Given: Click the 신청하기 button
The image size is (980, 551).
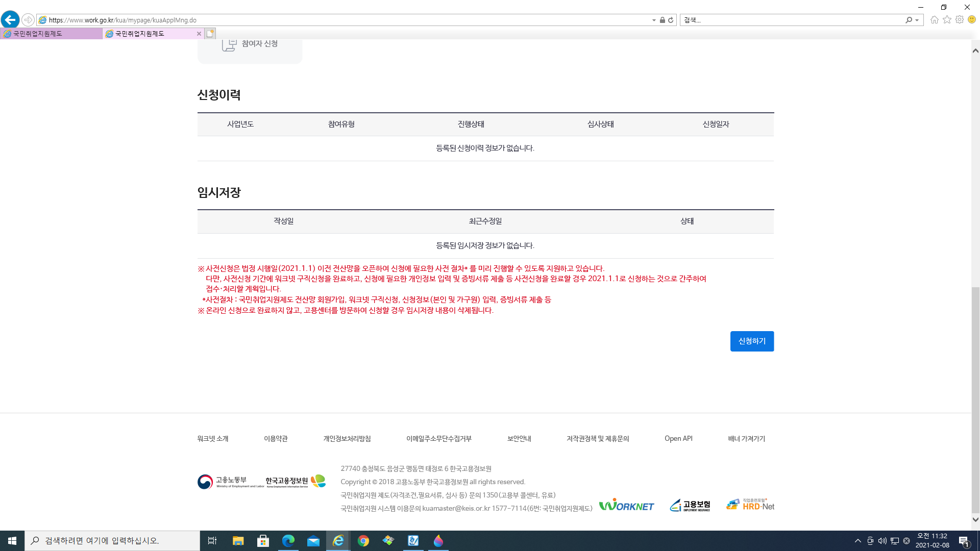Looking at the screenshot, I should (752, 341).
